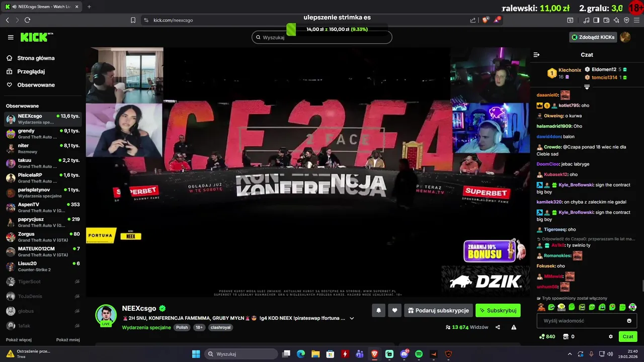Open the MATEUKO12CM channel
The width and height of the screenshot is (644, 362).
tap(42, 251)
